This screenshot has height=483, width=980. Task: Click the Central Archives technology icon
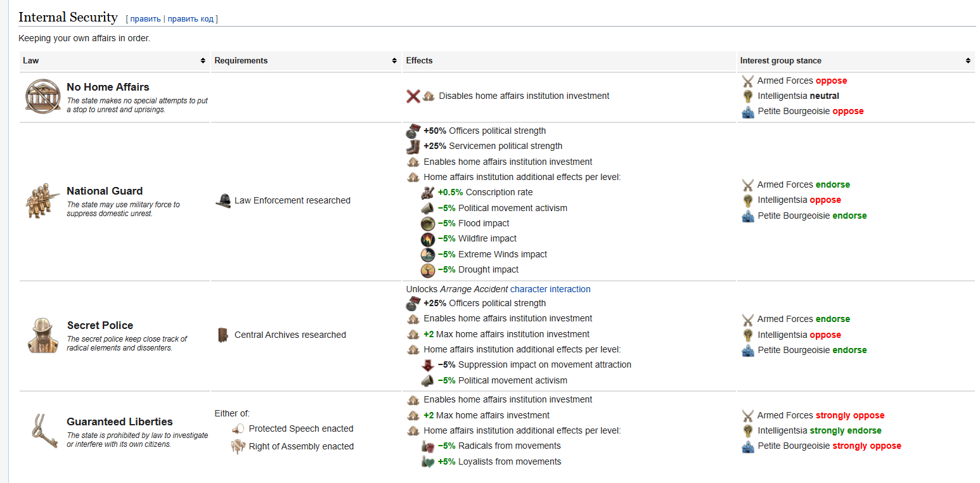(x=222, y=335)
